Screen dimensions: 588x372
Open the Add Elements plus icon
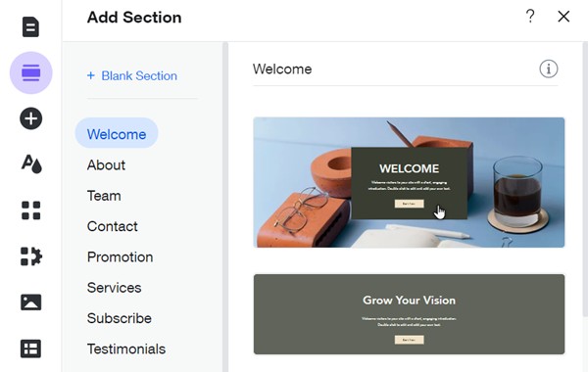click(30, 118)
